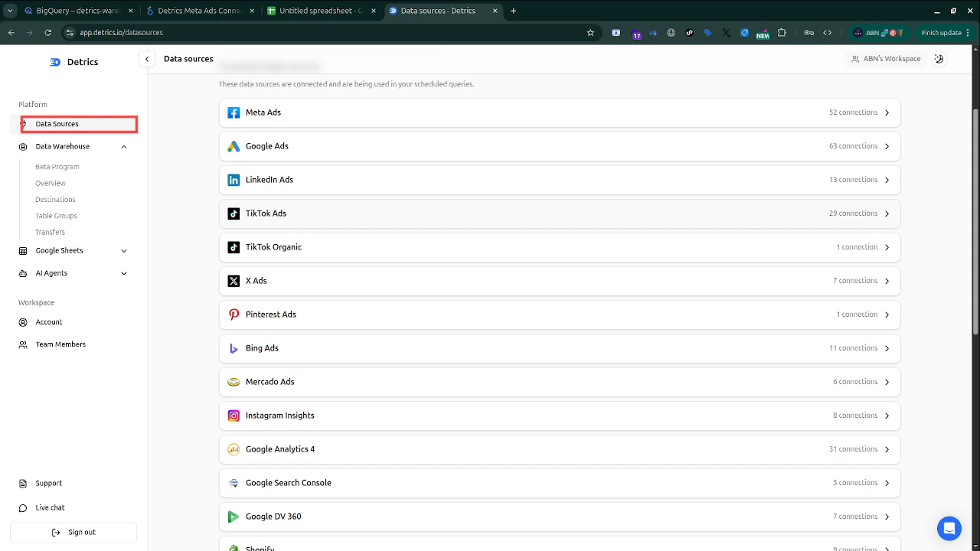
Task: Open the floating Live chat bubble
Action: pyautogui.click(x=949, y=528)
